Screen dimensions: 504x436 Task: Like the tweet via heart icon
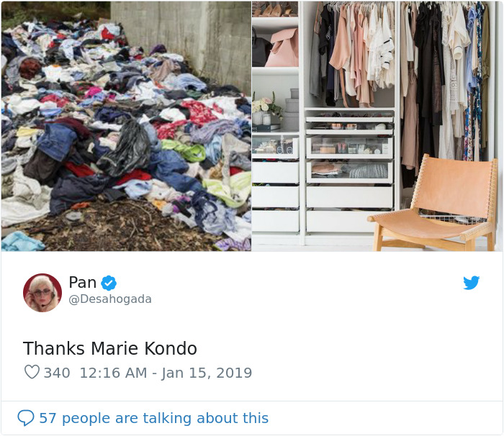32,372
